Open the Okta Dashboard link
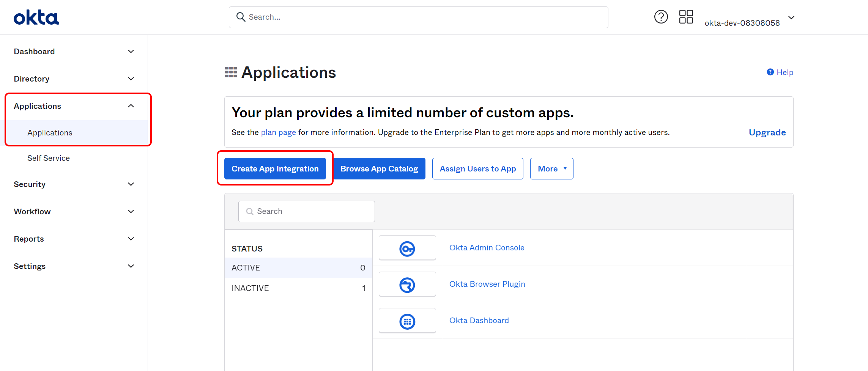This screenshot has width=868, height=371. [479, 321]
